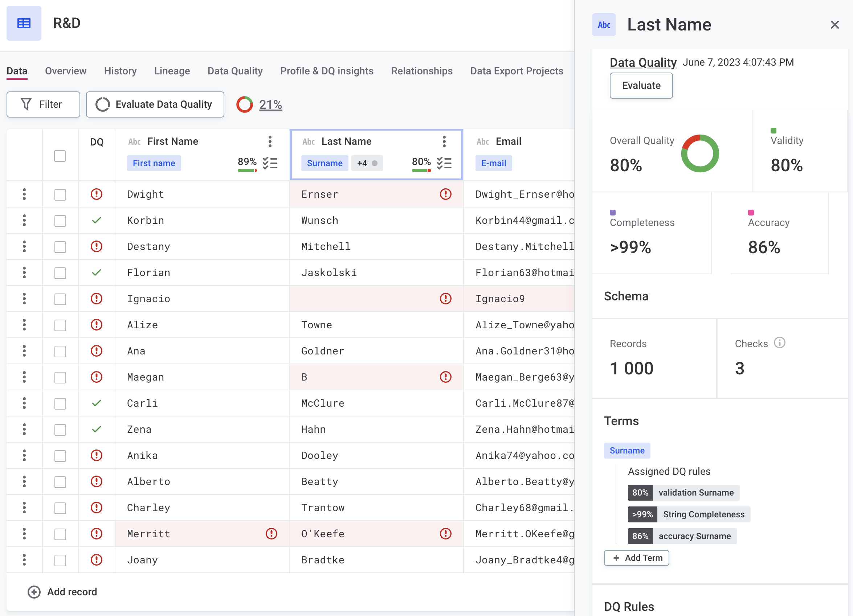The height and width of the screenshot is (616, 853).
Task: Click the overall data quality donut next to 21%
Action: [x=245, y=104]
